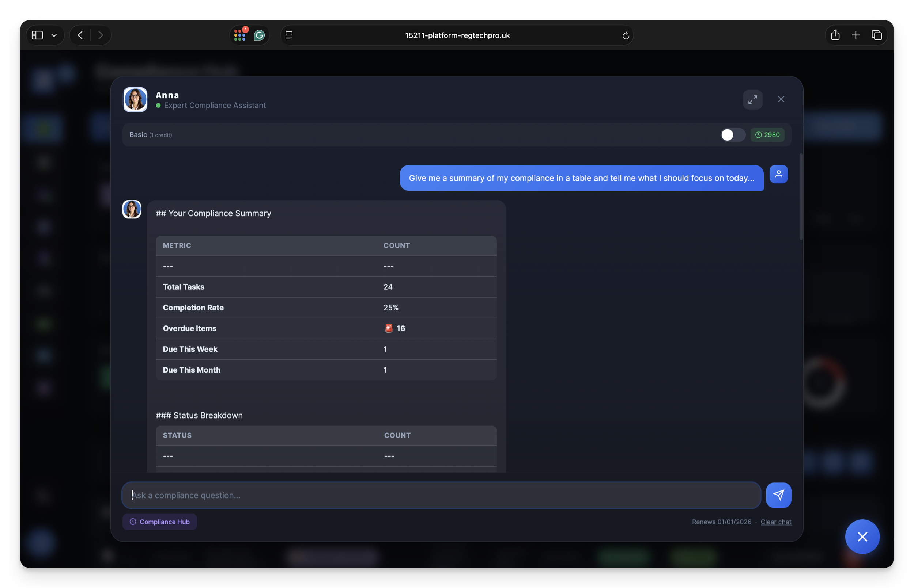Click Anna's profile picture in header
The height and width of the screenshot is (588, 914).
click(x=135, y=100)
